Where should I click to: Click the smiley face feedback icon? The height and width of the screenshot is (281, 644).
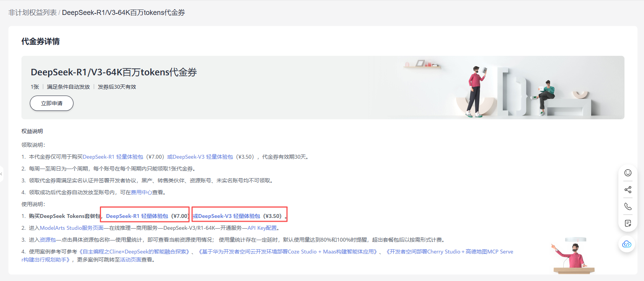[628, 173]
